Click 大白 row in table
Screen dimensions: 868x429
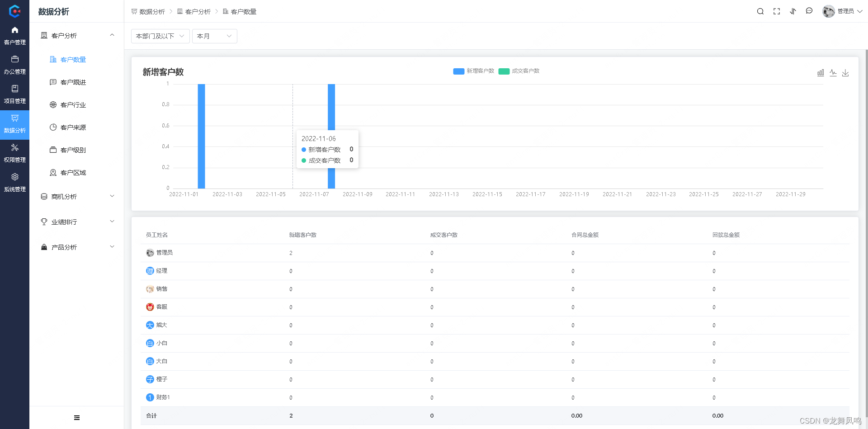[495, 361]
